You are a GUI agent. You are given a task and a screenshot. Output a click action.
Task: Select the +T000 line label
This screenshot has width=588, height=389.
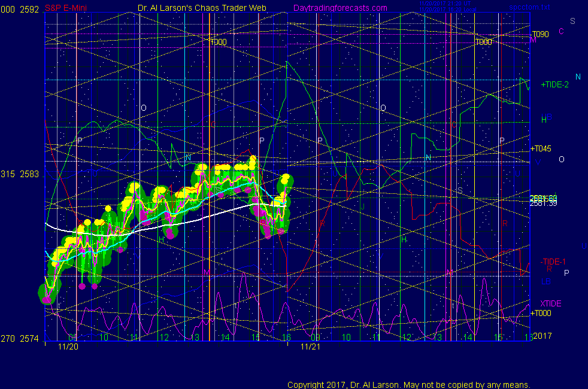[x=541, y=314]
